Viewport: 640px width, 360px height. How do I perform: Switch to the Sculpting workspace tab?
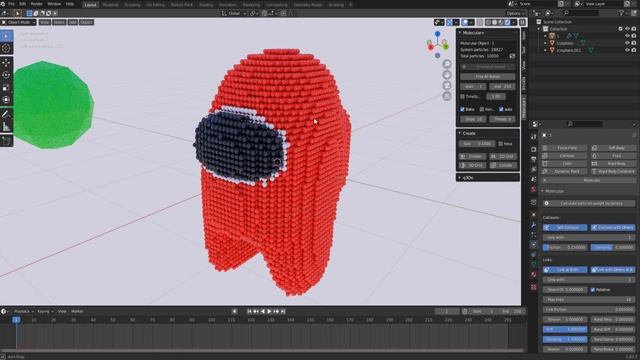[x=132, y=5]
